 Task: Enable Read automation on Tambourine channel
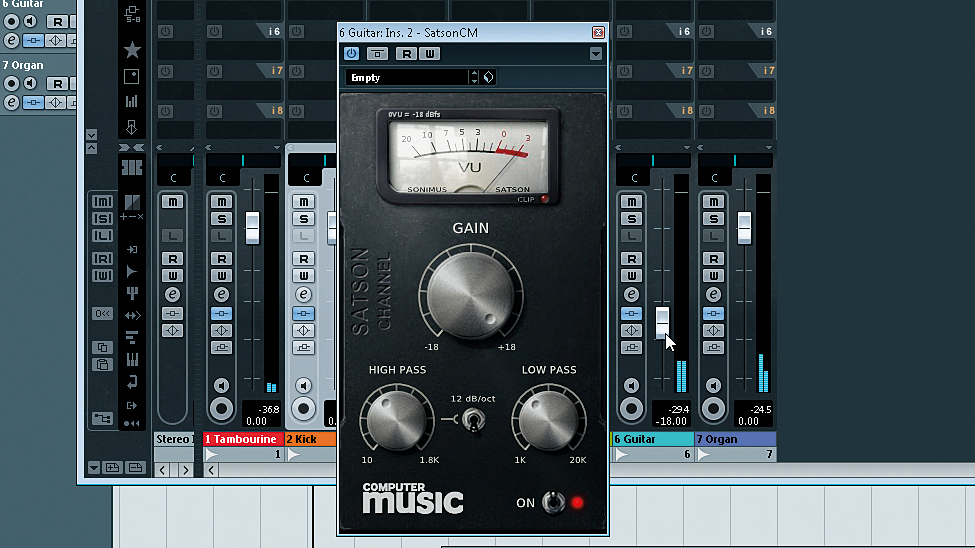click(221, 259)
